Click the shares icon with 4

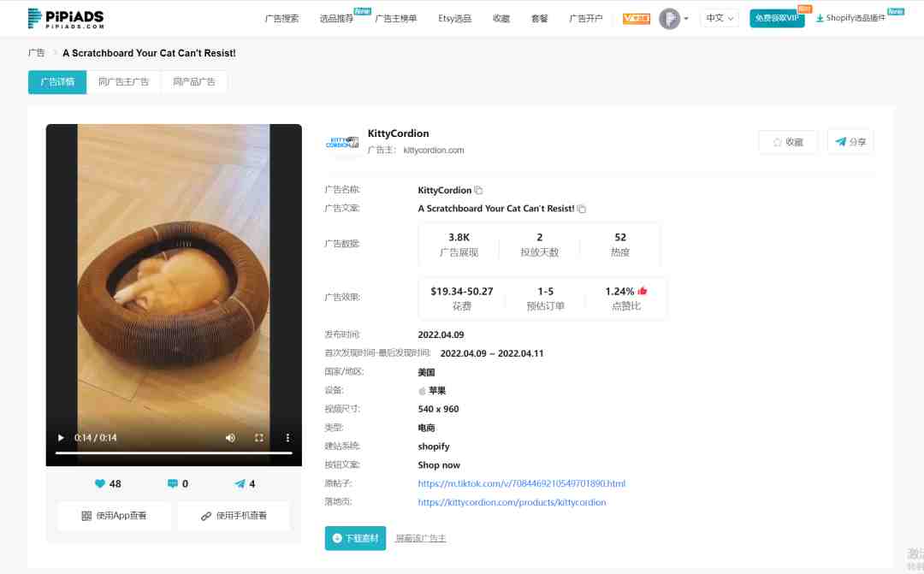240,484
